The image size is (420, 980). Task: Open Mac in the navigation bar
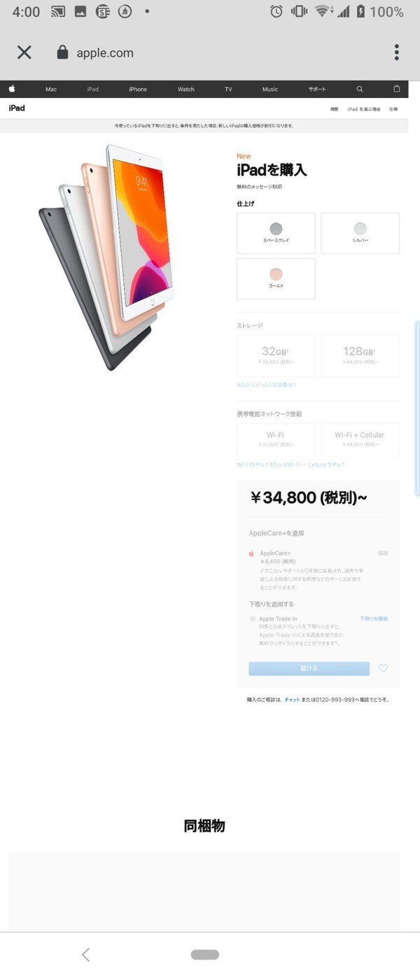click(x=51, y=90)
